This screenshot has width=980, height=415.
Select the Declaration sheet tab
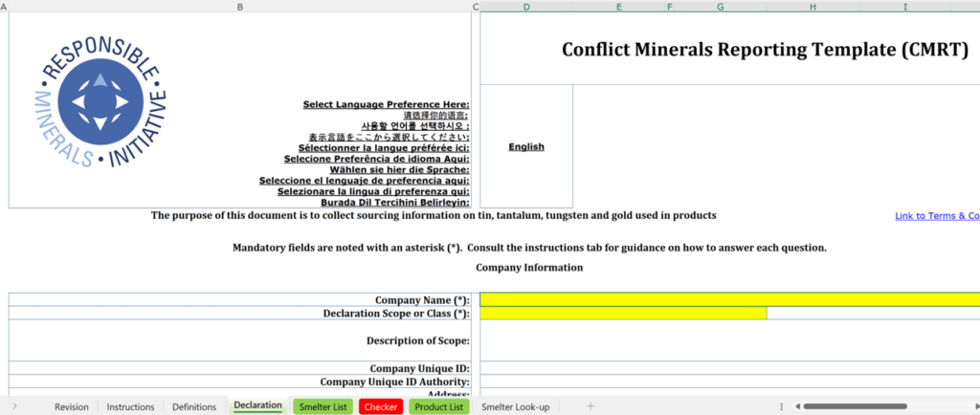(x=258, y=405)
